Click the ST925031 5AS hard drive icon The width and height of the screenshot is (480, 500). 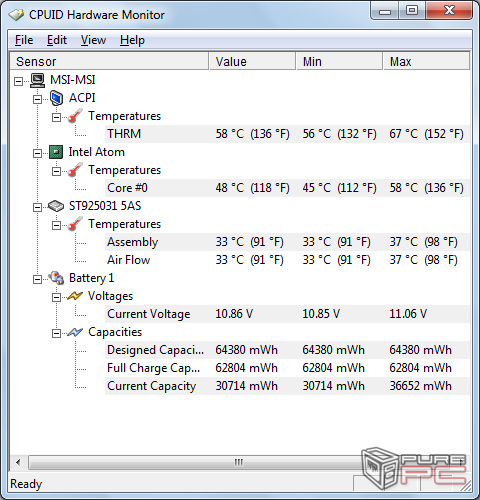point(56,206)
